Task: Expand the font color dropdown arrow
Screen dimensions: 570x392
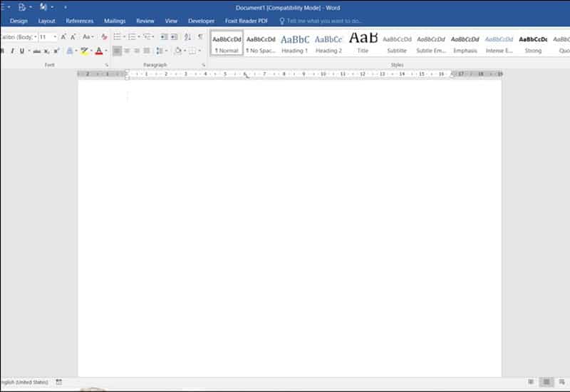Action: [x=105, y=51]
